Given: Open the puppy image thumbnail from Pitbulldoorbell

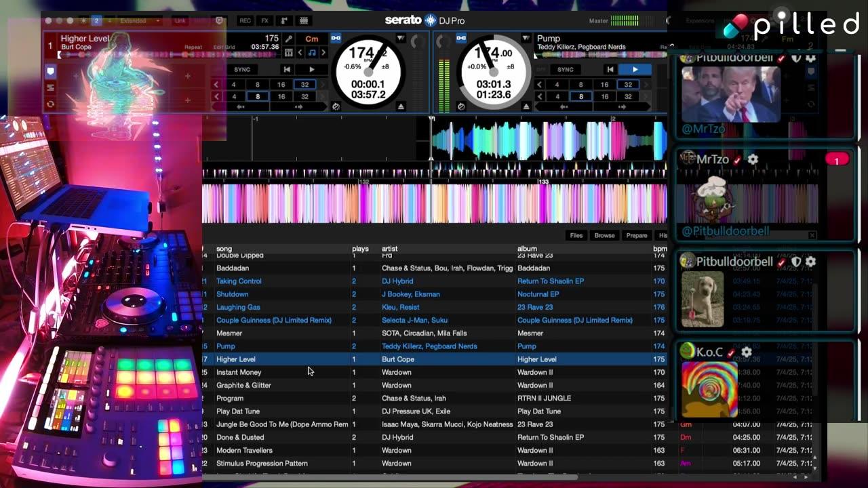Looking at the screenshot, I should tap(703, 299).
